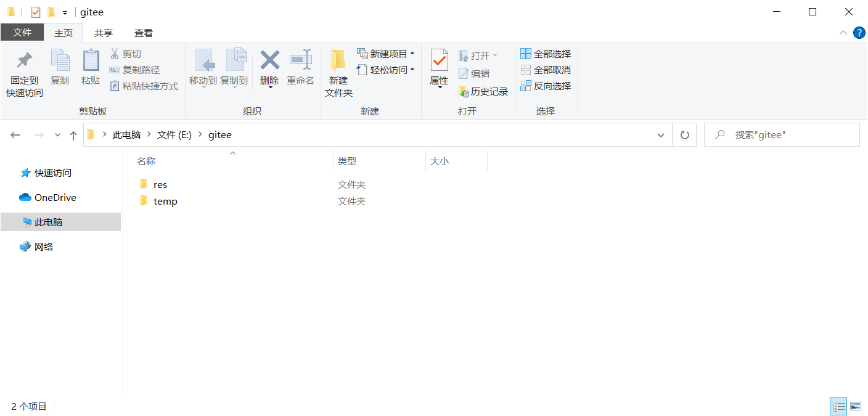The width and height of the screenshot is (868, 416).
Task: Click the Delete red X icon
Action: point(269,60)
